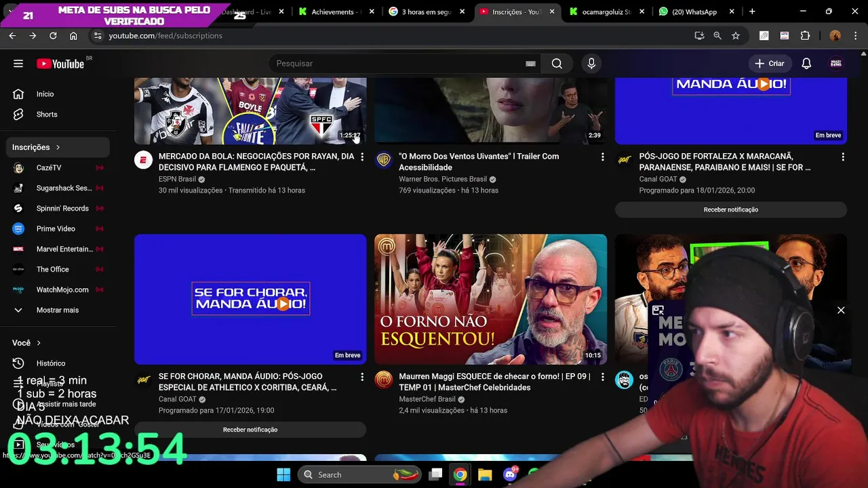Open O FORNO NÃO ESQUENTOU thumbnail

click(x=490, y=300)
